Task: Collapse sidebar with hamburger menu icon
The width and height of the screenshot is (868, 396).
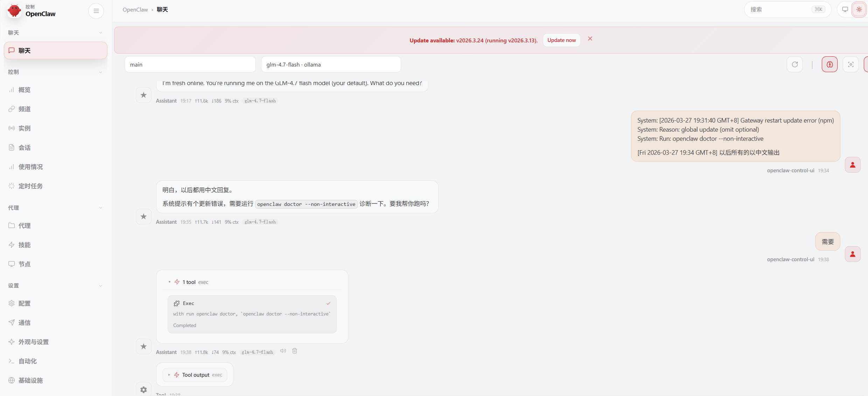Action: [x=96, y=11]
